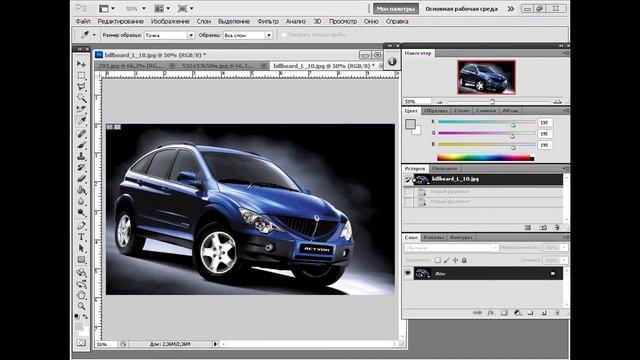Select the Dodge tool
The image size is (640, 360).
(81, 212)
